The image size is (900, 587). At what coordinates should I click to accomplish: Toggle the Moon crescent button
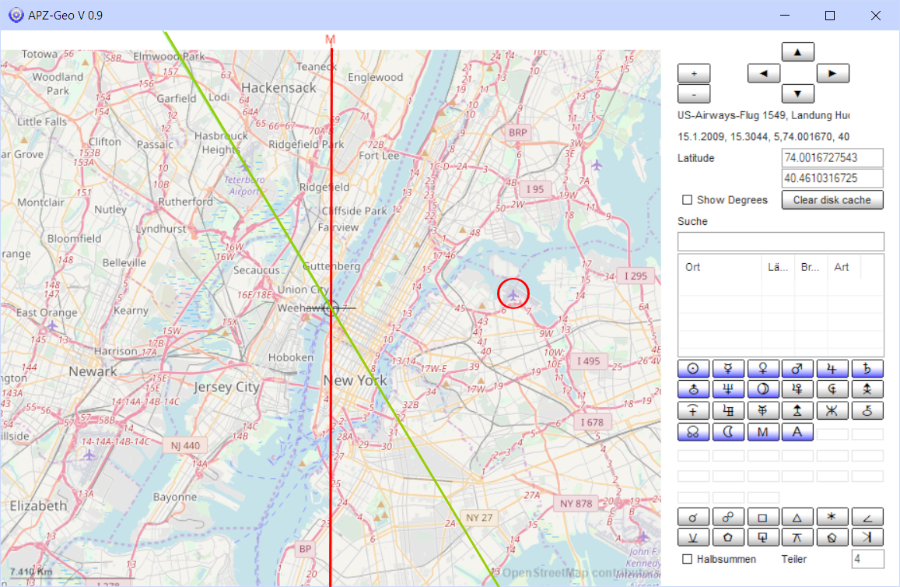728,432
